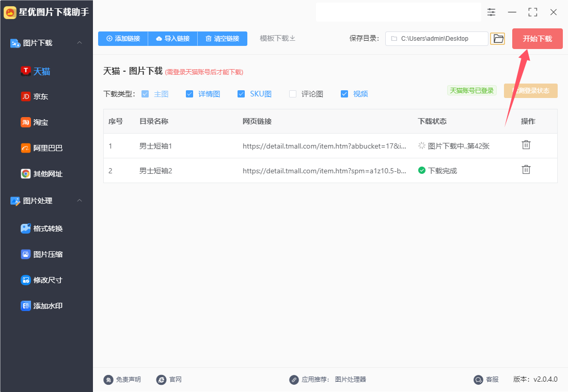Click 男士短袖1 directory name cell
The image size is (568, 392).
156,146
